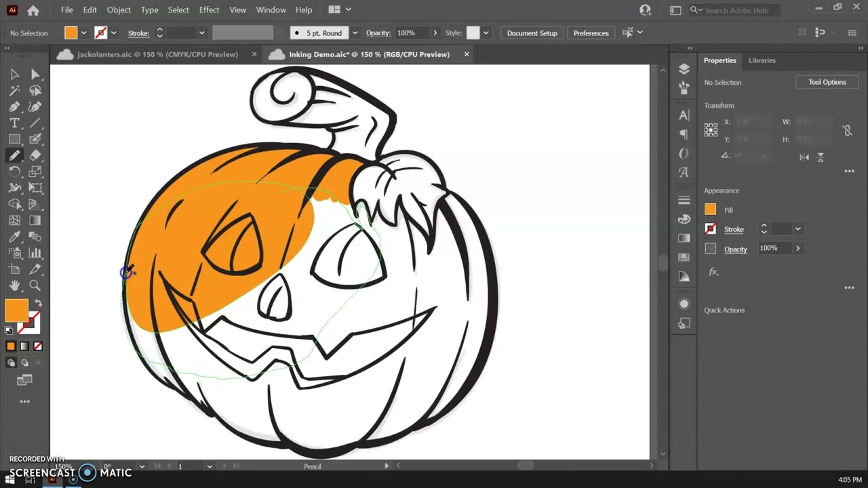Screen dimensions: 868x488
Task: Enable Draw Behind mode
Action: pos(24,363)
